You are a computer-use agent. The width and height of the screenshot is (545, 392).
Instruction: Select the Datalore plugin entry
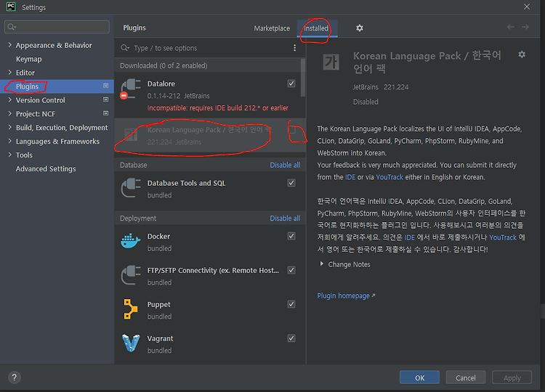[210, 94]
